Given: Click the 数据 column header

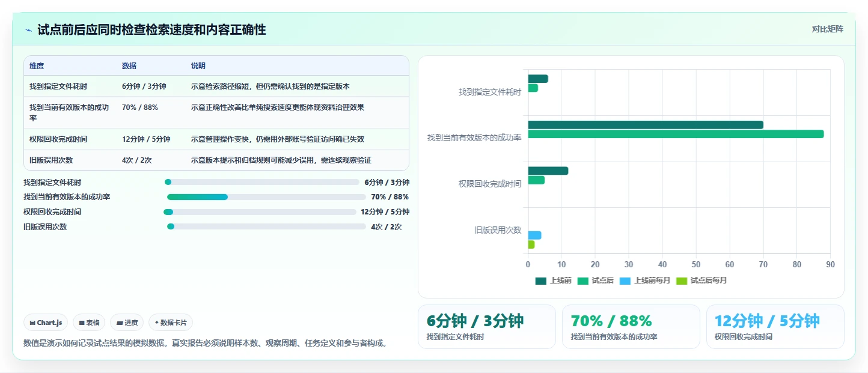Looking at the screenshot, I should [x=129, y=66].
